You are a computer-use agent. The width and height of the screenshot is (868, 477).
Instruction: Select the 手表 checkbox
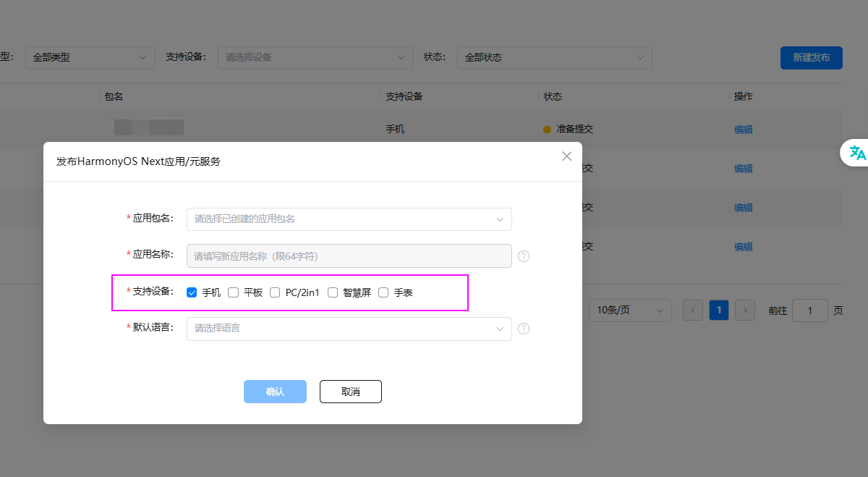coord(383,292)
